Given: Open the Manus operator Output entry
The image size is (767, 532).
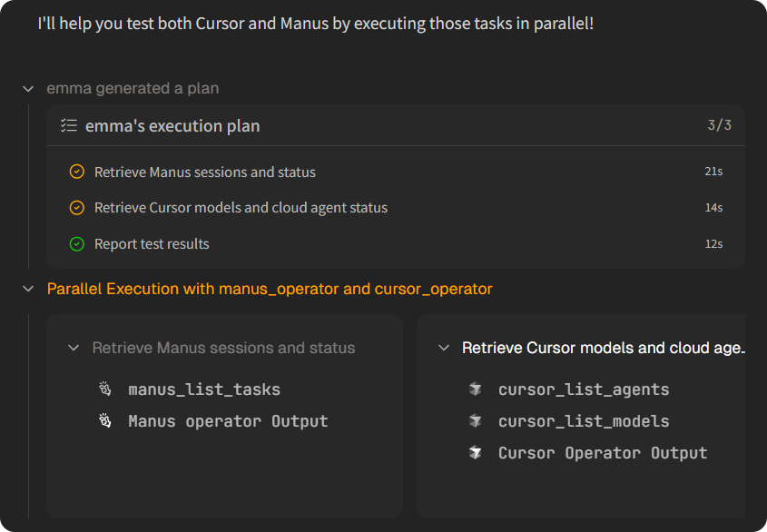Looking at the screenshot, I should [228, 421].
